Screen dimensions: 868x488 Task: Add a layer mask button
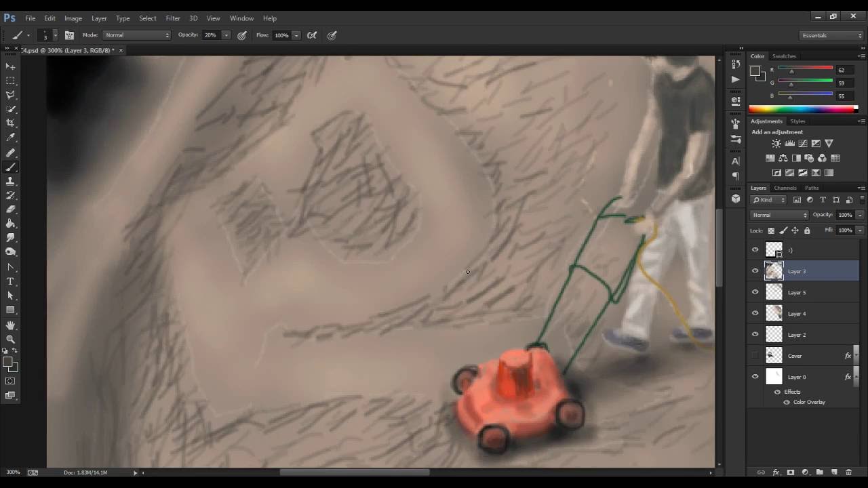(790, 472)
